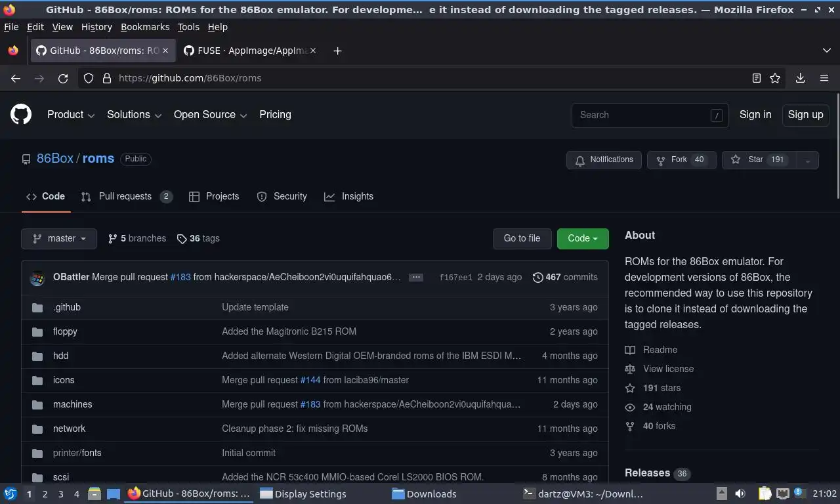Click 24 watching link
Image resolution: width=840 pixels, height=504 pixels.
(667, 407)
